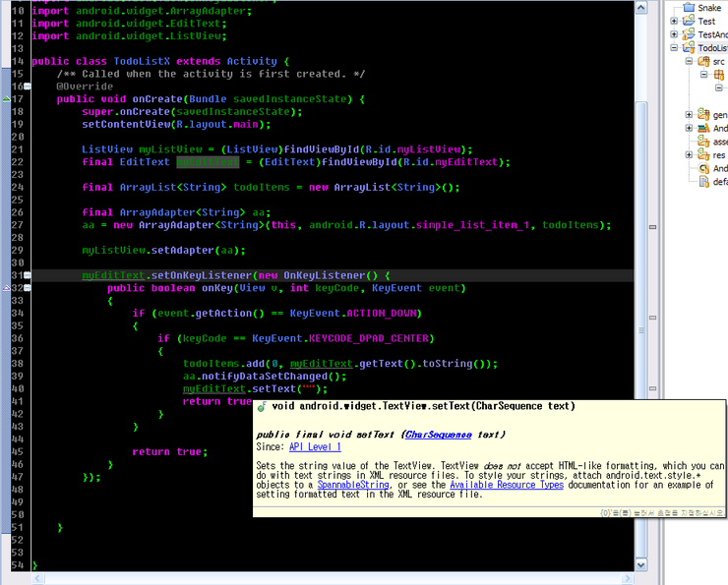
Task: Collapse the code fold on line 16
Action: click(x=28, y=87)
